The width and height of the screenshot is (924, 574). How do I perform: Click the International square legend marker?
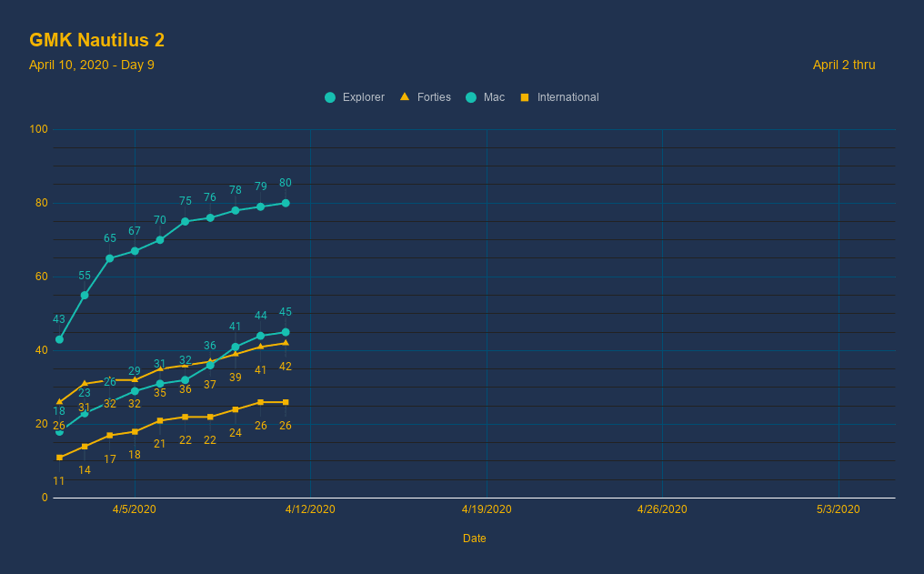(x=525, y=97)
